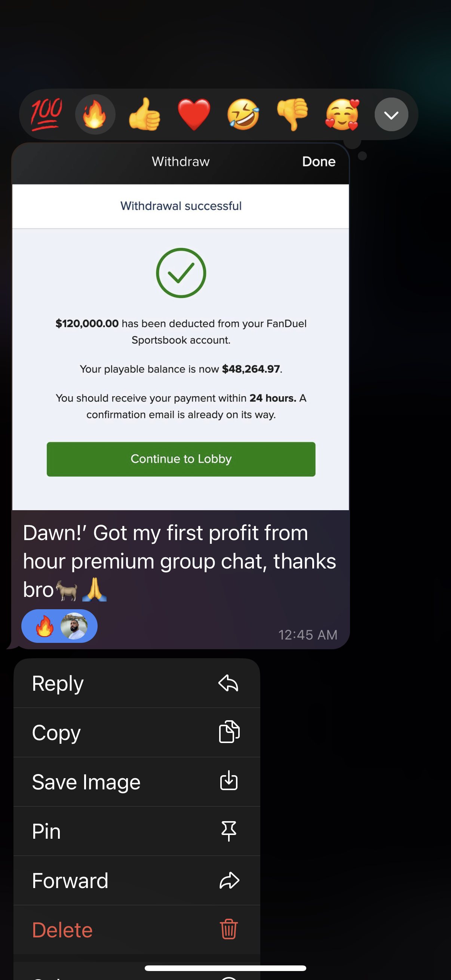Toggle the existing fire reaction pill
The height and width of the screenshot is (980, 451).
(x=59, y=626)
